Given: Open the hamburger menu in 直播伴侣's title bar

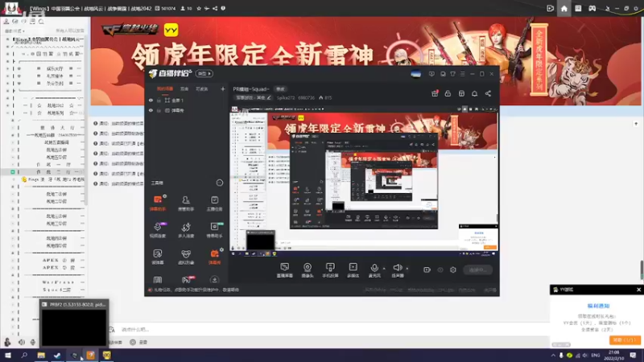Looking at the screenshot, I should click(x=462, y=74).
